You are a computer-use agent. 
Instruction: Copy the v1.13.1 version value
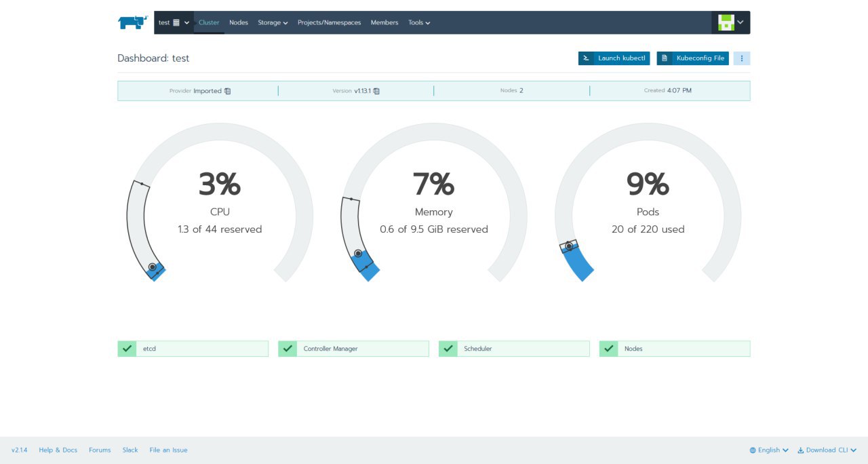click(376, 91)
